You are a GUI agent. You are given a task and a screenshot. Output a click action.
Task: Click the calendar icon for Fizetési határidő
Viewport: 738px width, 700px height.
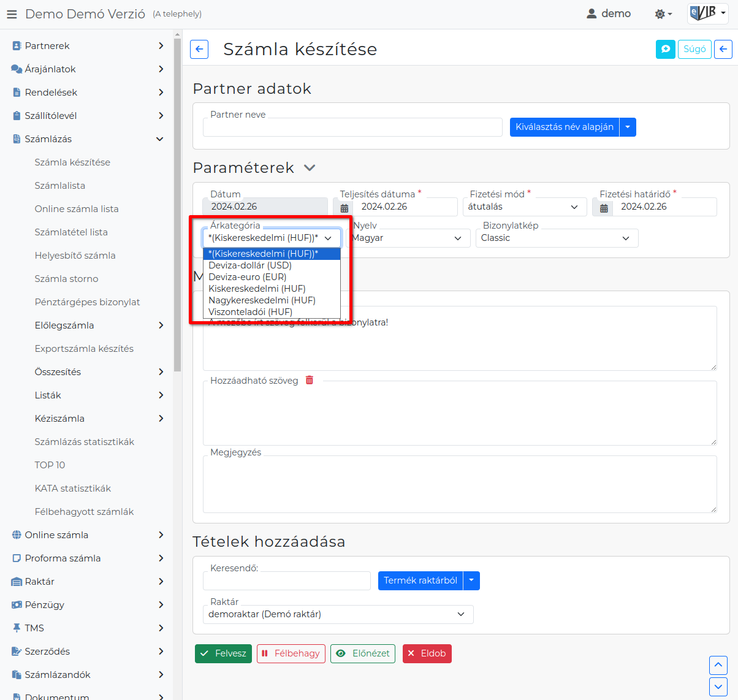tap(604, 208)
